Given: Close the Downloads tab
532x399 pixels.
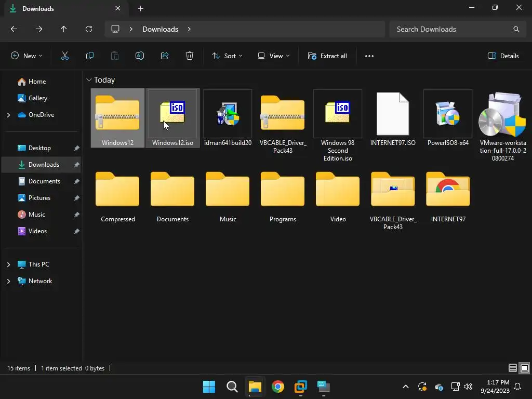Looking at the screenshot, I should pyautogui.click(x=118, y=8).
